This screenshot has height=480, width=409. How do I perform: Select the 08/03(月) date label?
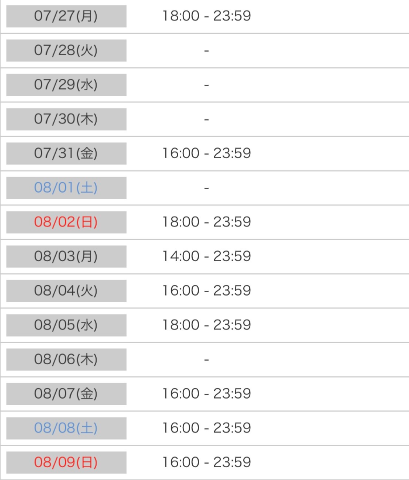coord(66,256)
